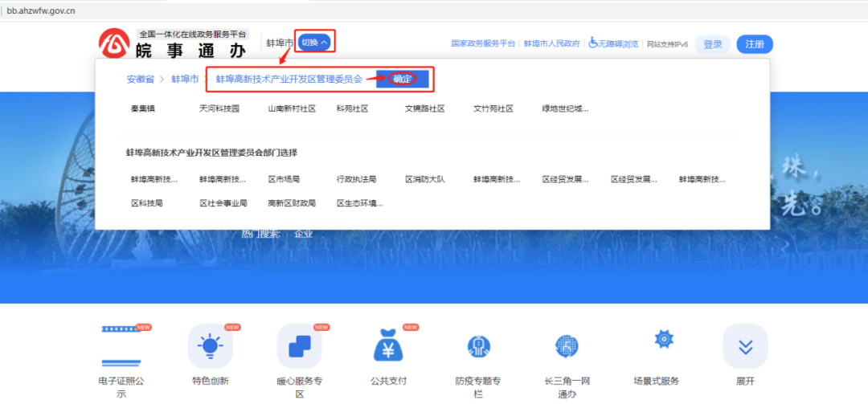The image size is (868, 404).
Task: Click the 注册 register button
Action: pyautogui.click(x=755, y=44)
